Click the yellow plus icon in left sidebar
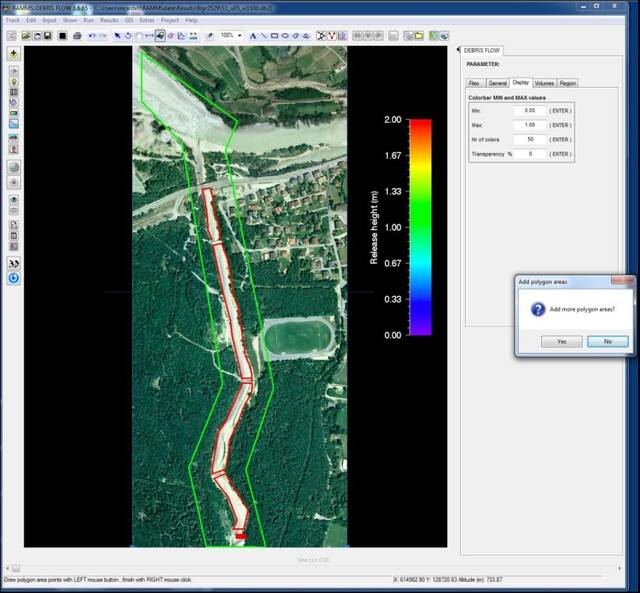The height and width of the screenshot is (593, 640). coord(13,53)
